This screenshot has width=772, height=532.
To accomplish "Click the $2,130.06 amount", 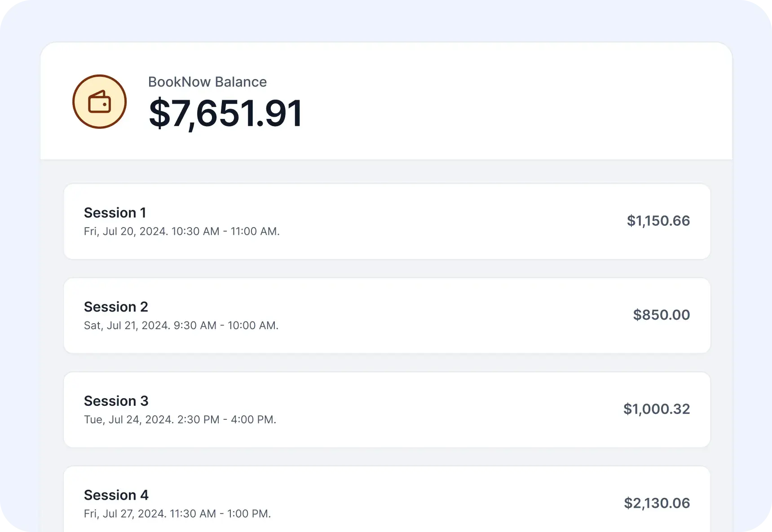I will coord(657,503).
